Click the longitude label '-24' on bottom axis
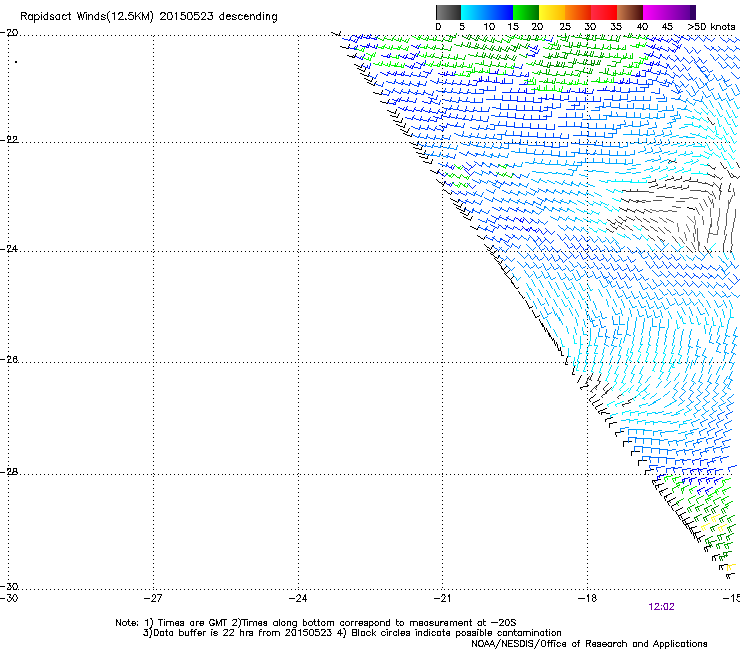740x650 pixels. tap(298, 599)
